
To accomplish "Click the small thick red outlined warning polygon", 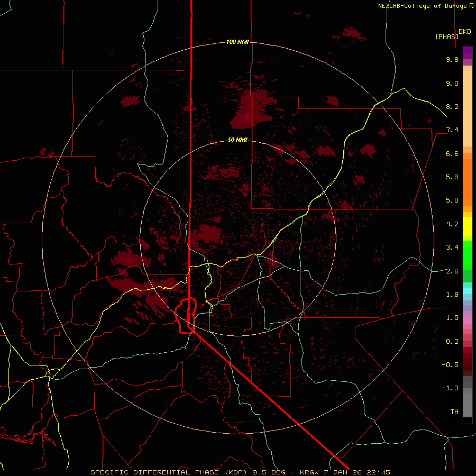I will (x=186, y=316).
